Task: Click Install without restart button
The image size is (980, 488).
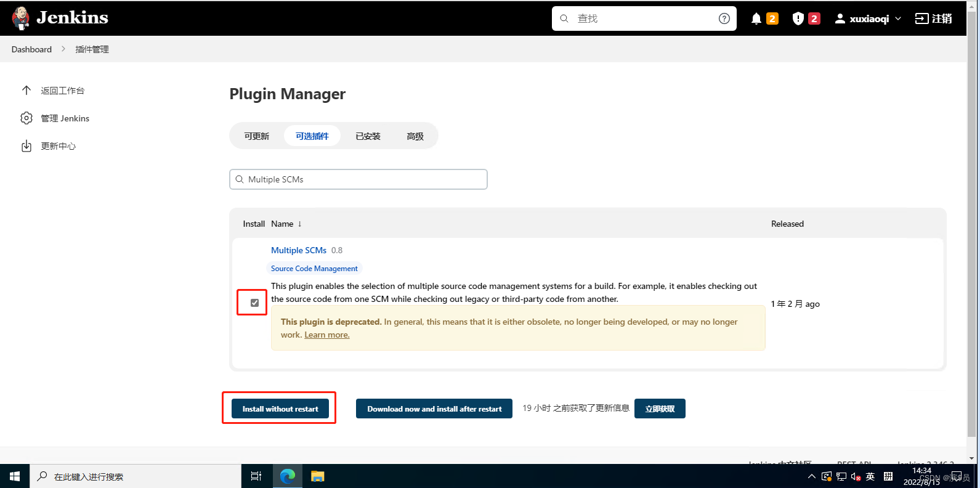Action: pos(280,409)
